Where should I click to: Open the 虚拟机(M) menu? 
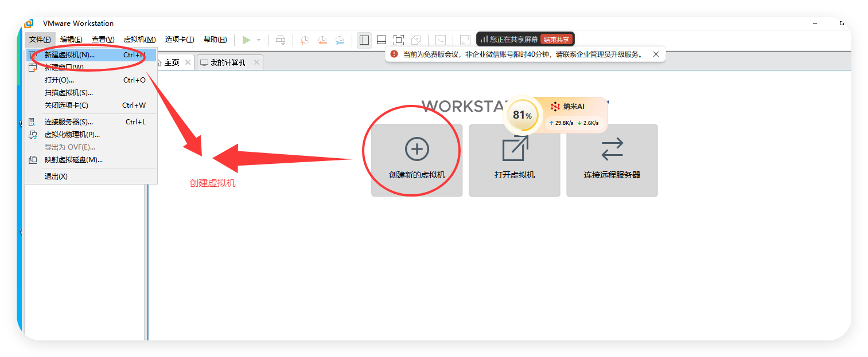pyautogui.click(x=138, y=39)
